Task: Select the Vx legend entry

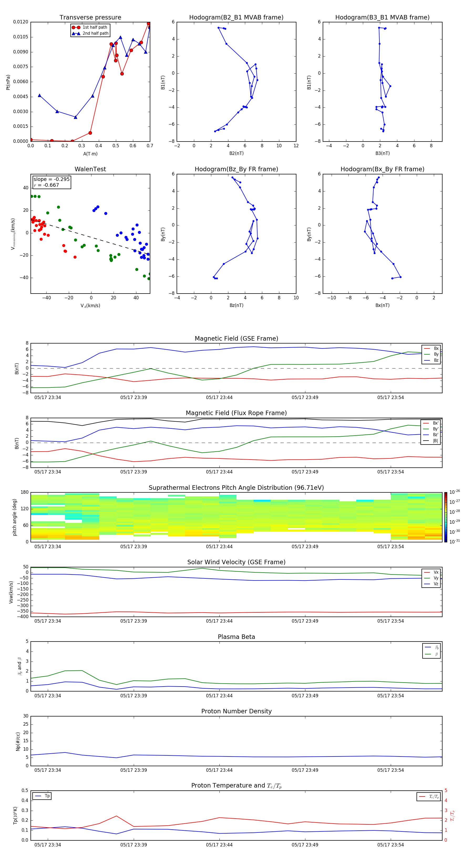Action: pos(431,572)
